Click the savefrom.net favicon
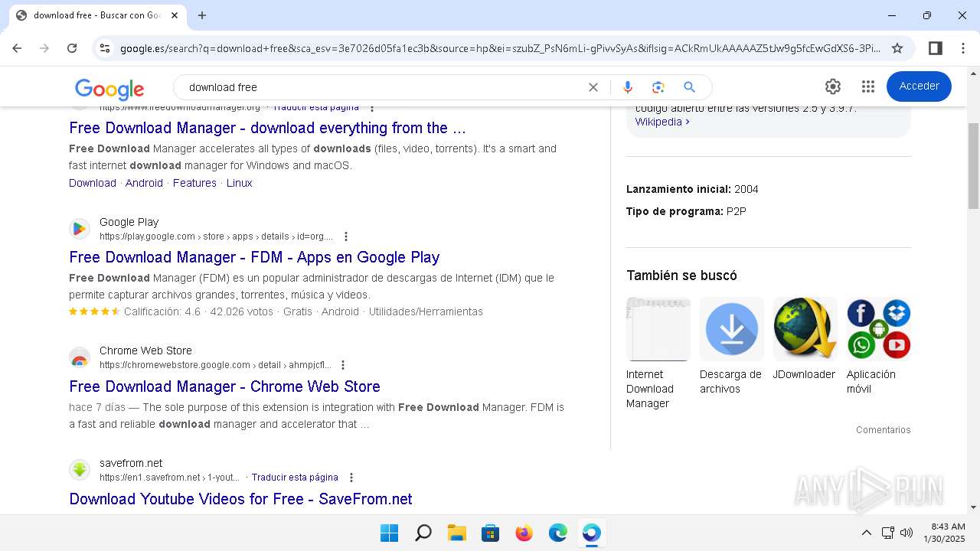Screen dimensions: 980x551 pyautogui.click(x=80, y=470)
